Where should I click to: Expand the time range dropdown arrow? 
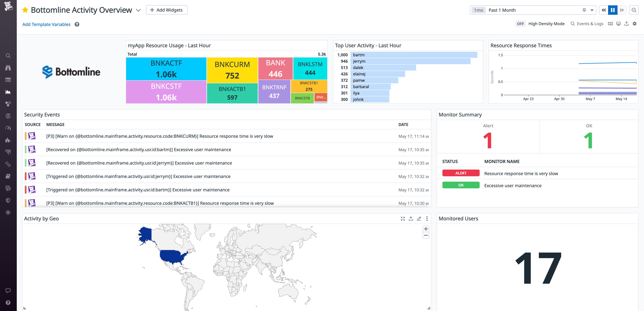[592, 10]
